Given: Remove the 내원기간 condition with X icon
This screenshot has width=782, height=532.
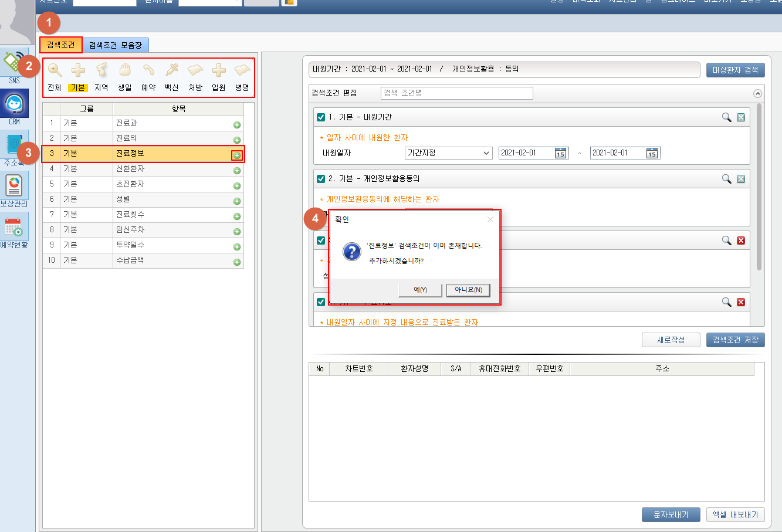Looking at the screenshot, I should click(741, 117).
